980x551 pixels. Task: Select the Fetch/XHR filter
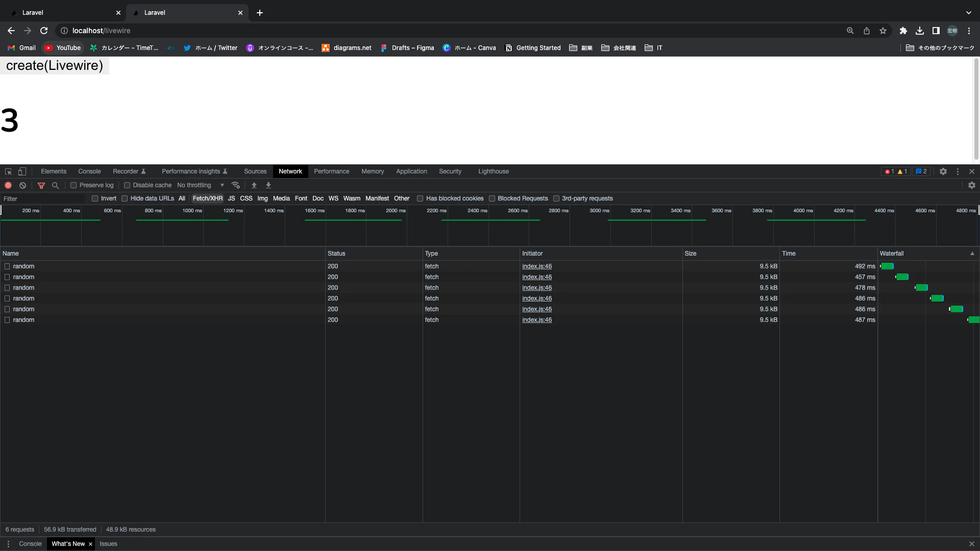click(x=208, y=198)
